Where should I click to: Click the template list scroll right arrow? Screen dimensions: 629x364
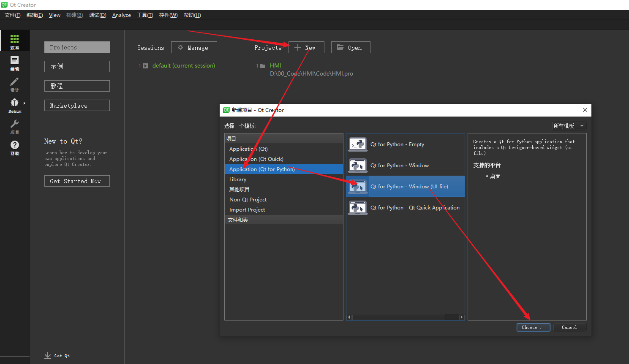click(461, 317)
